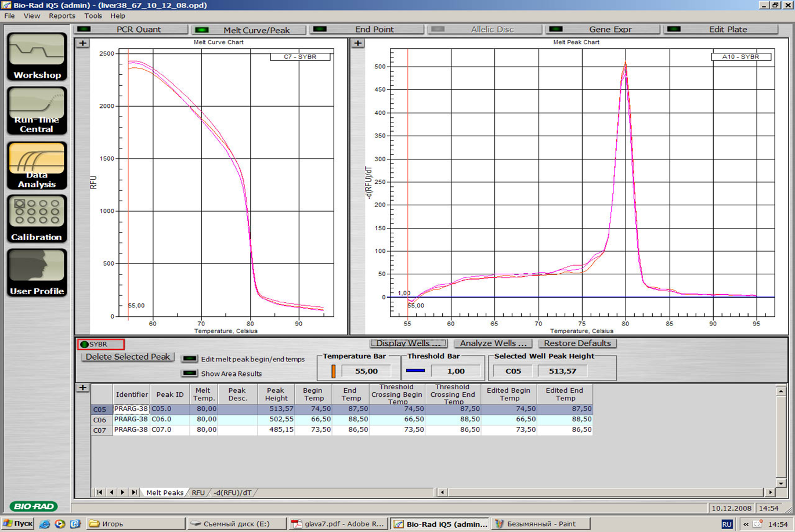The width and height of the screenshot is (795, 532).
Task: Click Delete Selected Peak button
Action: (128, 357)
